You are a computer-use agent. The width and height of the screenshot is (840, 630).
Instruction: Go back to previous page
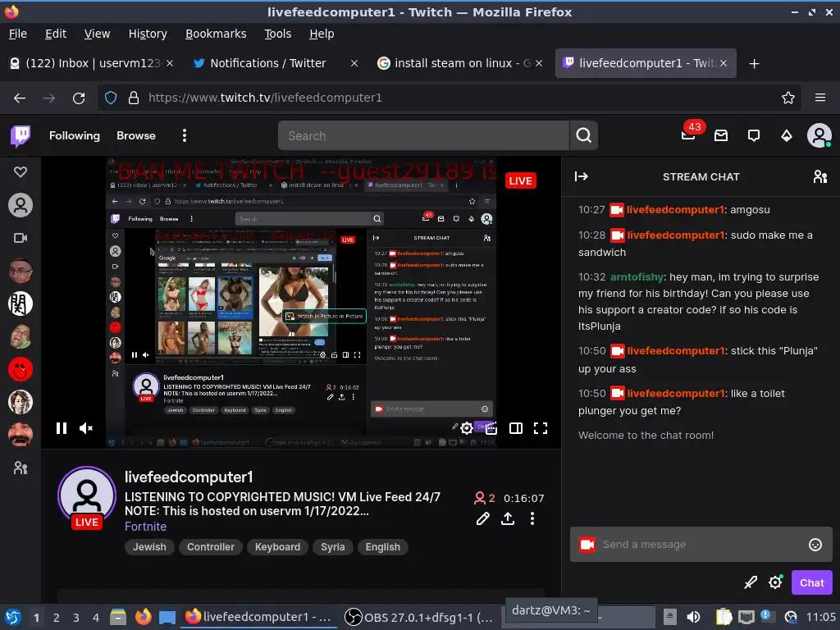pyautogui.click(x=20, y=98)
